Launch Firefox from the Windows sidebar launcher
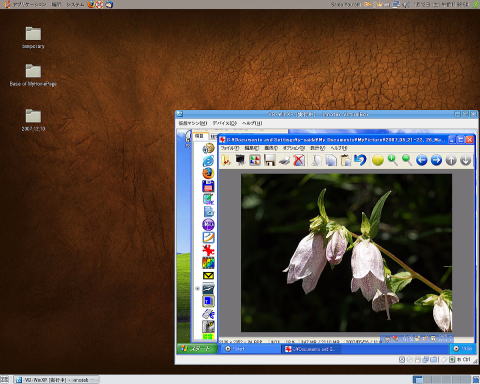 [x=208, y=173]
